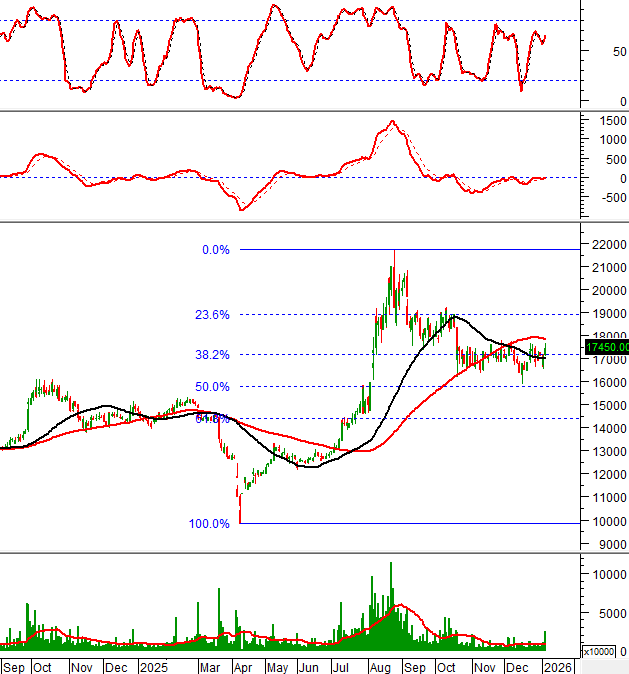Screen dimensions: 629x674
Task: Select the Apr label on time axis
Action: (243, 666)
